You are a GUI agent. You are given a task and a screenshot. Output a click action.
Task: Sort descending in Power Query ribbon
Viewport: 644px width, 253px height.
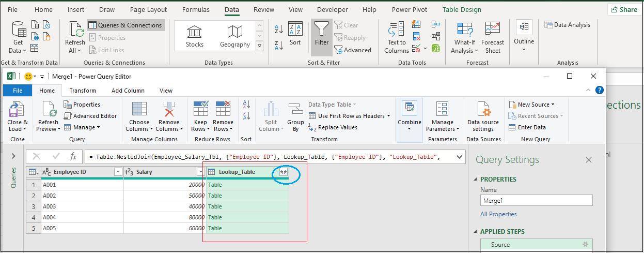coord(246,115)
